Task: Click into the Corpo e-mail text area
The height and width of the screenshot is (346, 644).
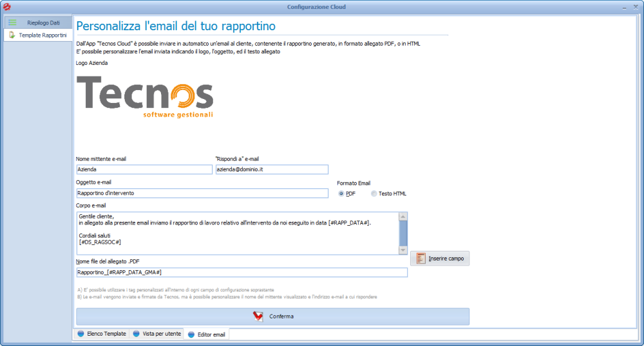Action: tap(238, 233)
